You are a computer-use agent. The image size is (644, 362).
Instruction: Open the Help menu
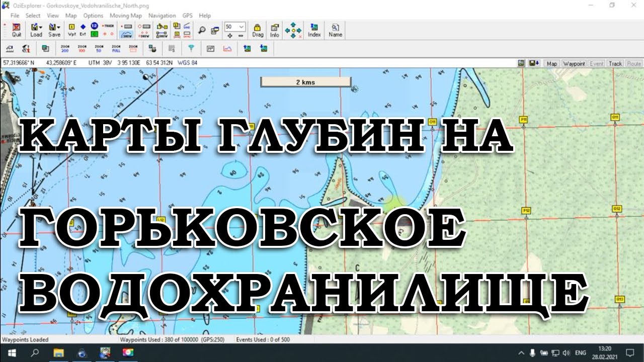tap(205, 16)
